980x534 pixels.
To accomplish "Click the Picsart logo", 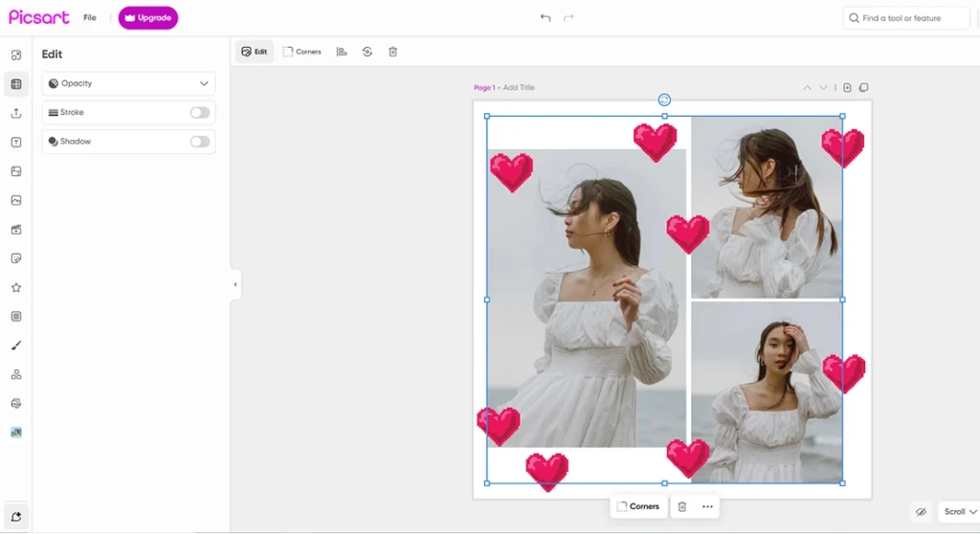I will pos(38,17).
